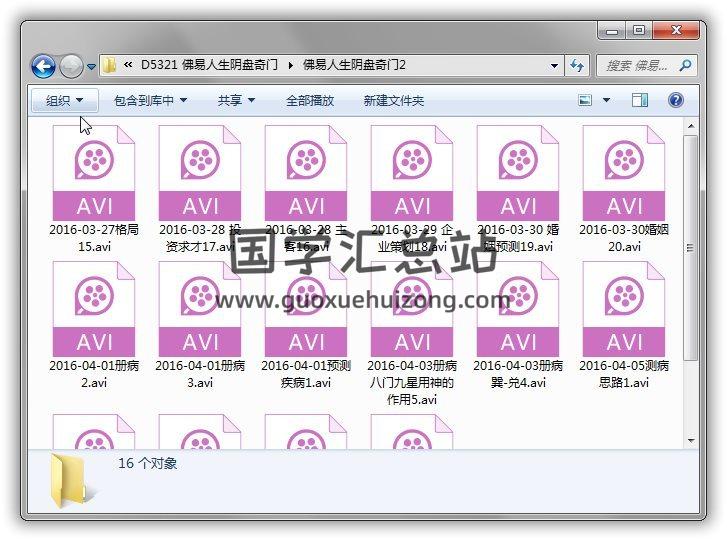The width and height of the screenshot is (727, 541).
Task: Click the change view icon button
Action: click(x=586, y=100)
